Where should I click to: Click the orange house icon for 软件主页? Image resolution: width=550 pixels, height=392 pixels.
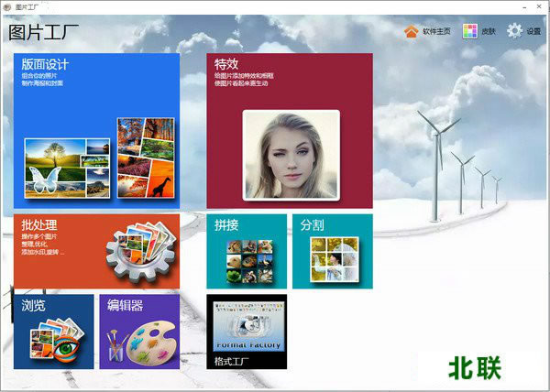click(412, 32)
